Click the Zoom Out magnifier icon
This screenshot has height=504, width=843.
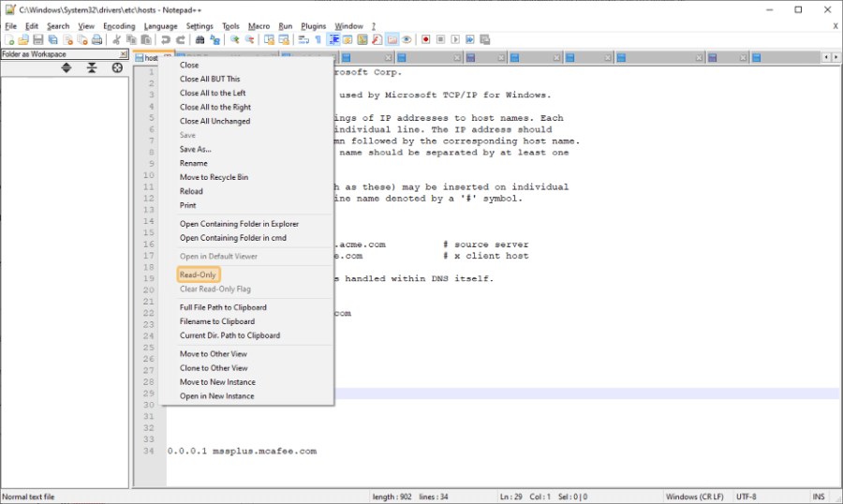[x=249, y=39]
